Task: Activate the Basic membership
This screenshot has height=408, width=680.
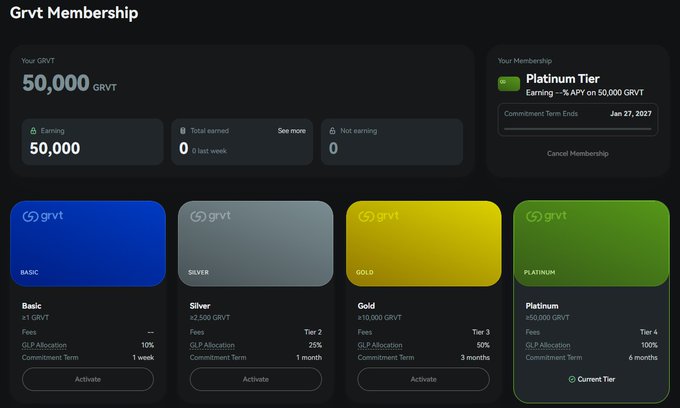Action: [x=88, y=379]
